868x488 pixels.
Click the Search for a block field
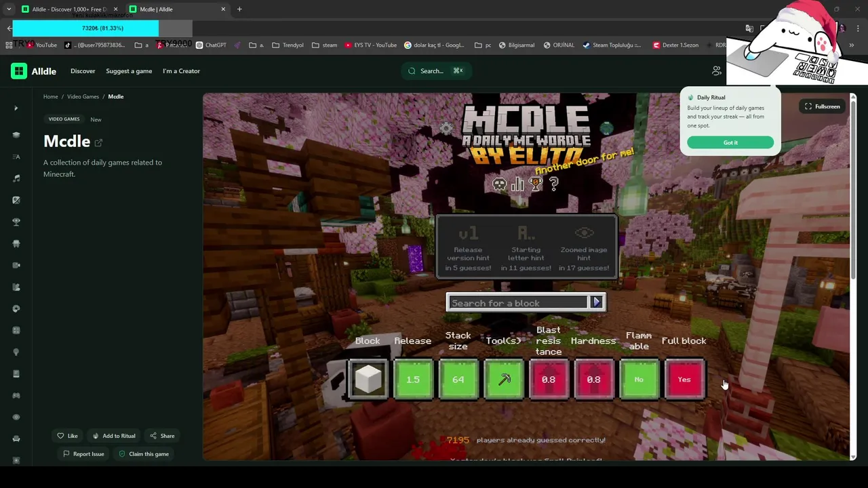coord(519,303)
